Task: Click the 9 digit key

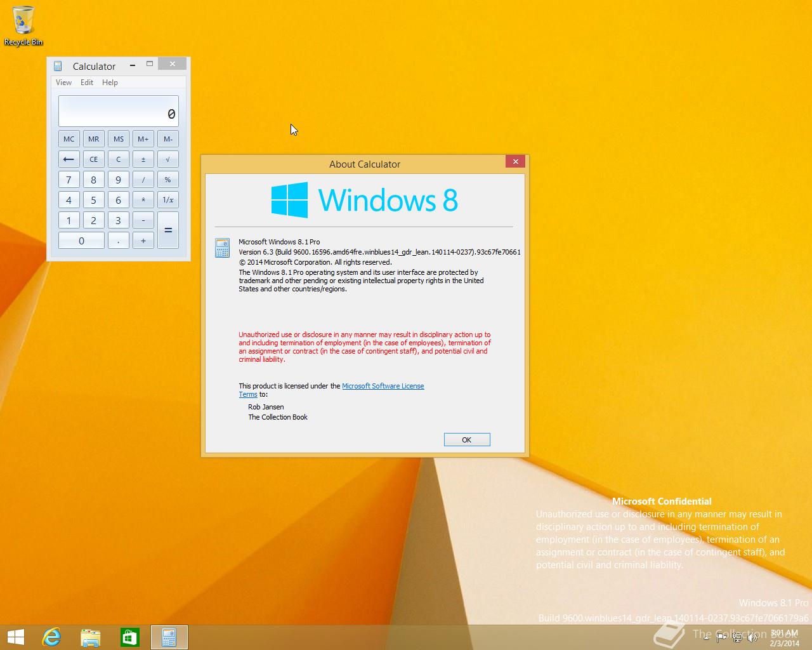Action: click(119, 180)
